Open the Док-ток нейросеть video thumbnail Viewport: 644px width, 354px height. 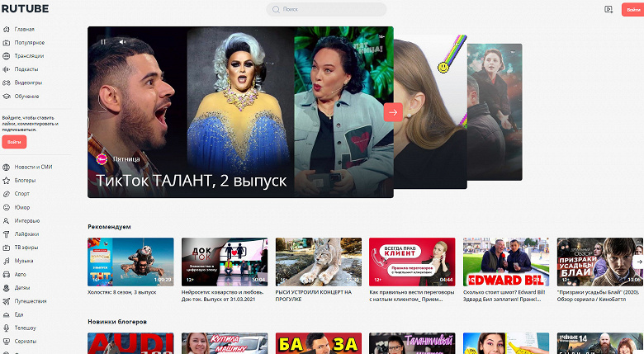(225, 262)
